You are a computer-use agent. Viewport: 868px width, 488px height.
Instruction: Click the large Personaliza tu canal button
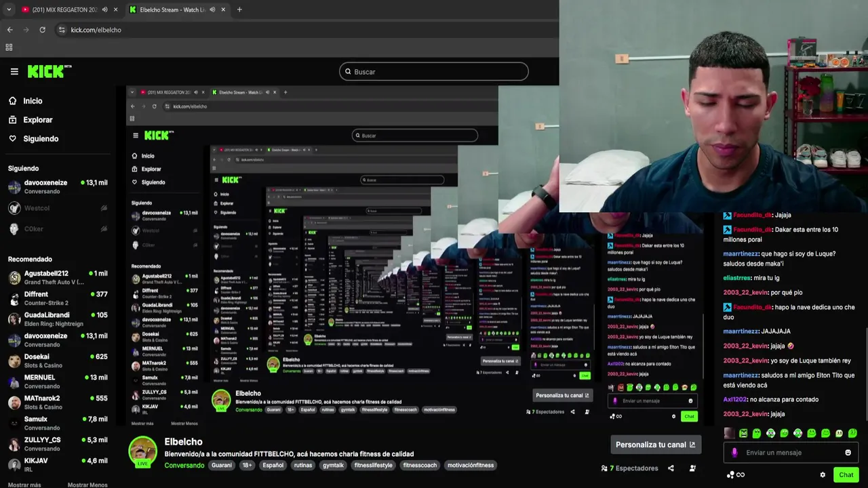click(655, 445)
